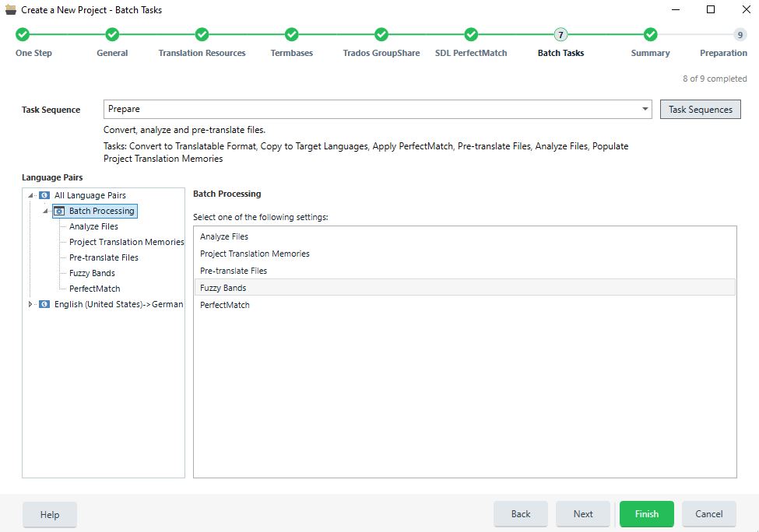Expand the English (United States)->German node
Image resolution: width=759 pixels, height=532 pixels.
tap(30, 304)
